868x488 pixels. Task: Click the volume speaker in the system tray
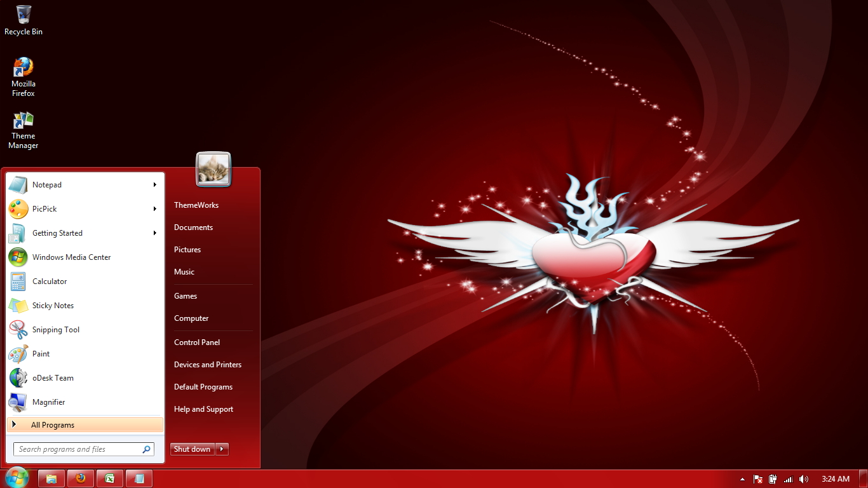coord(803,479)
